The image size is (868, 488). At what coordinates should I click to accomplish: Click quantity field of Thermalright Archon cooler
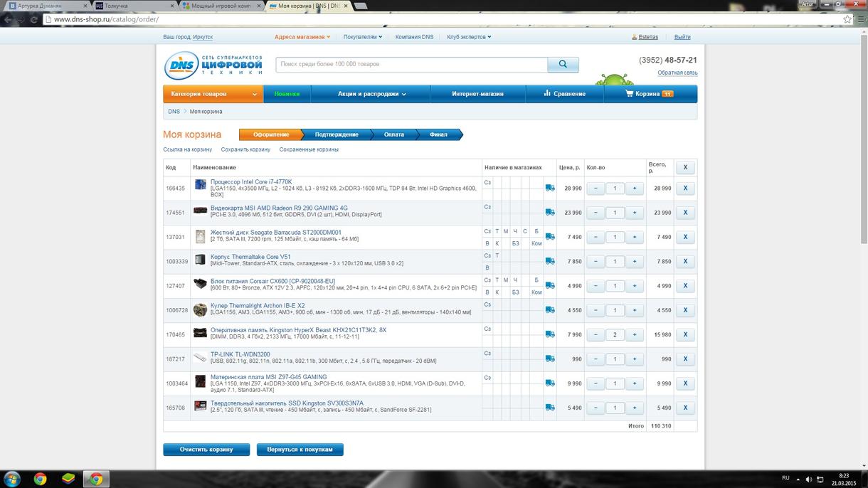point(615,310)
